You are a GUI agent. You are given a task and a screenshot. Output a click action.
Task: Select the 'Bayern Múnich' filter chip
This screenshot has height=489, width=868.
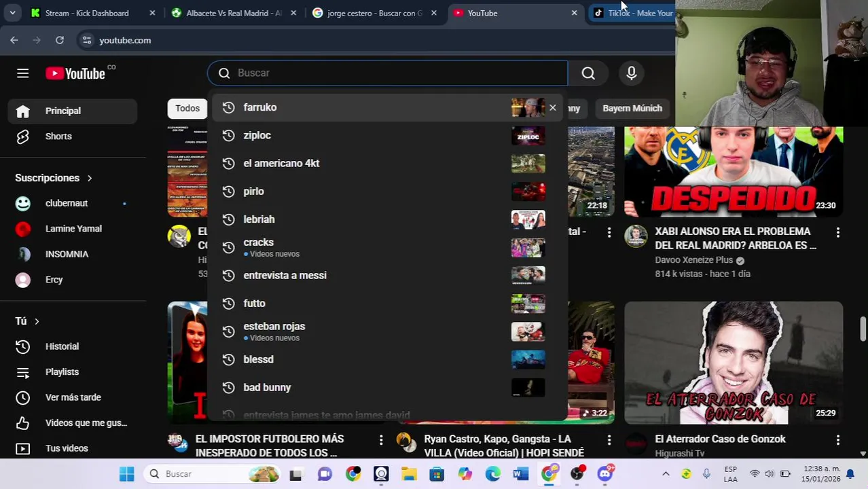632,108
